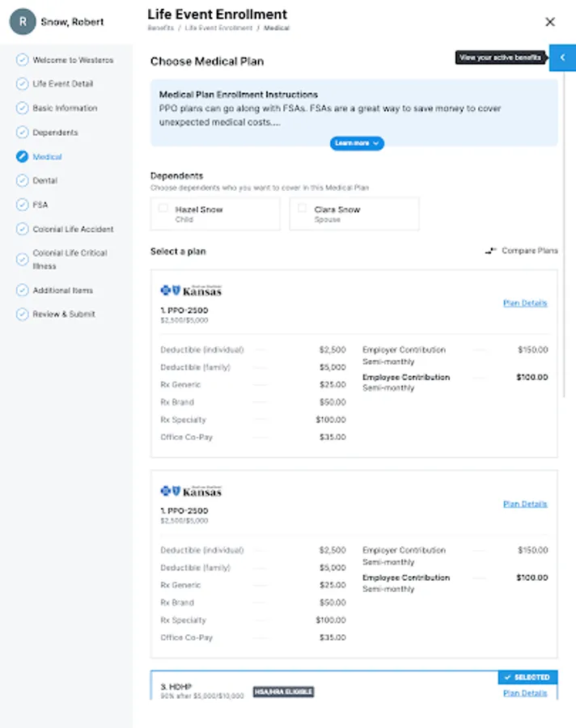Expand instructions with Learn more
The image size is (576, 728).
tap(357, 143)
